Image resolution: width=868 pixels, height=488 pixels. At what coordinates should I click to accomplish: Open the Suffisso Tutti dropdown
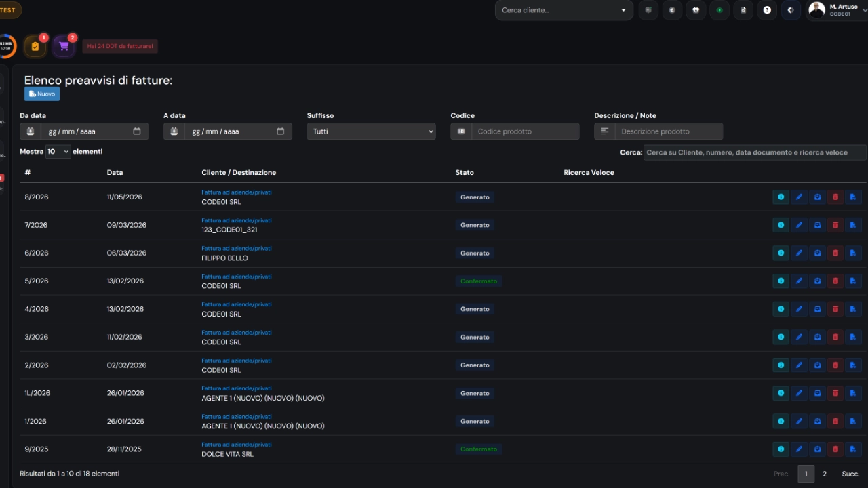372,131
